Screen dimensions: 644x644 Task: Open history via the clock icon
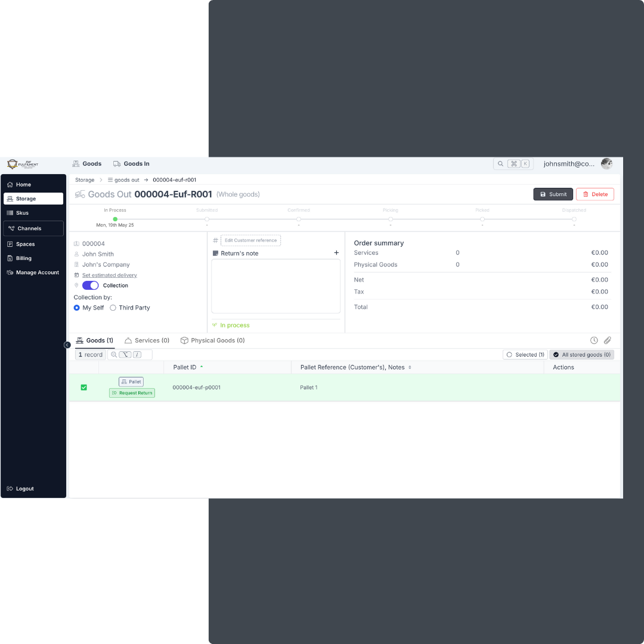pyautogui.click(x=594, y=340)
